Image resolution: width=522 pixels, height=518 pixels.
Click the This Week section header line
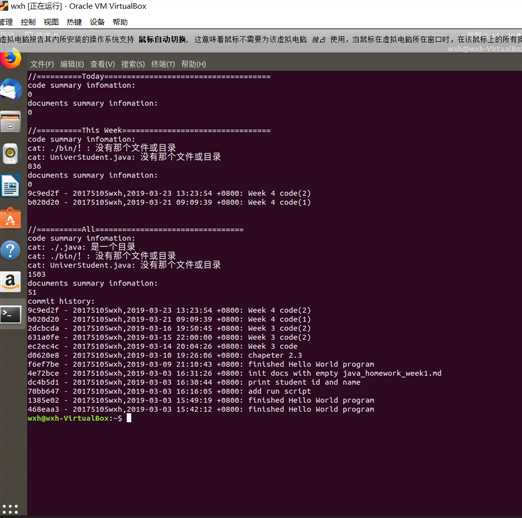(149, 130)
